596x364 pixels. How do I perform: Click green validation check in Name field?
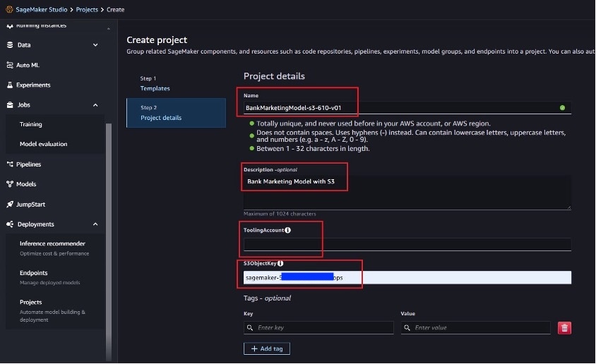click(562, 108)
